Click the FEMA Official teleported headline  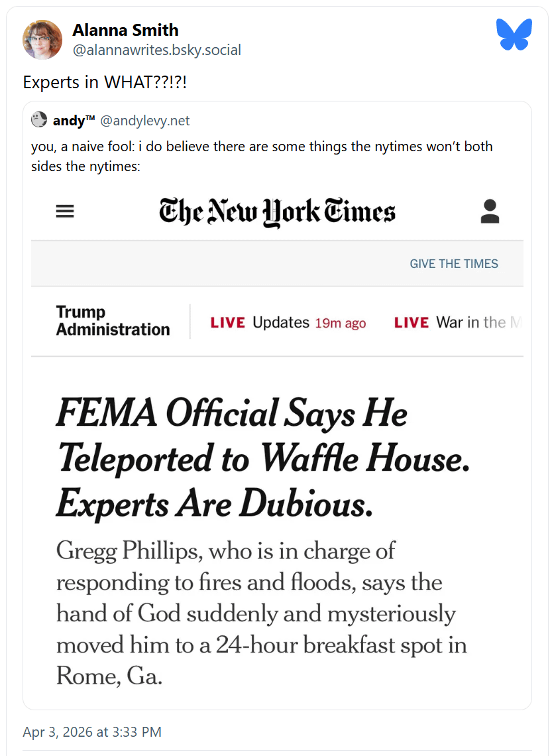262,459
